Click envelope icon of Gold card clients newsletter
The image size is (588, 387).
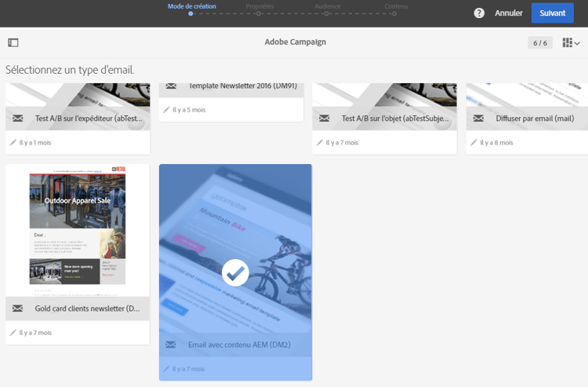point(17,309)
